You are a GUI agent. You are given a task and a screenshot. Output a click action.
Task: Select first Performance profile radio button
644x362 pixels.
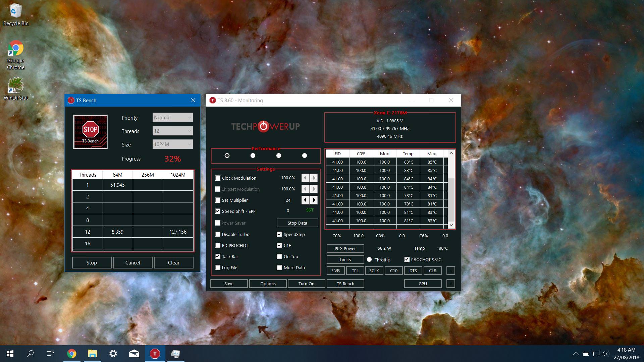tap(227, 156)
